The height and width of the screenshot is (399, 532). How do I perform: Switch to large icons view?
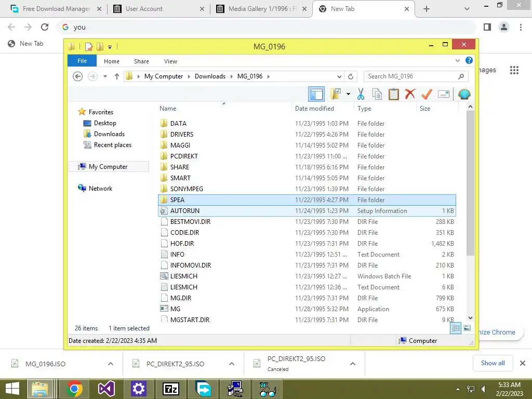[x=467, y=328]
